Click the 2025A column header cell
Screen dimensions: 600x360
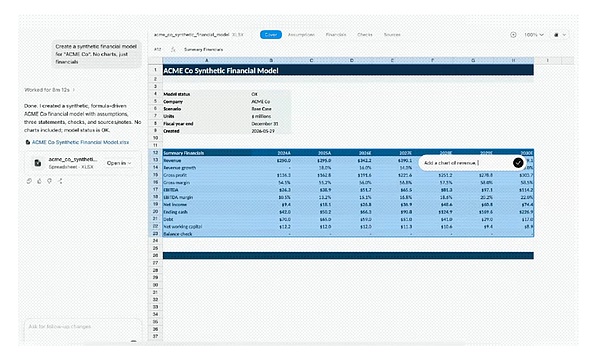click(x=311, y=153)
